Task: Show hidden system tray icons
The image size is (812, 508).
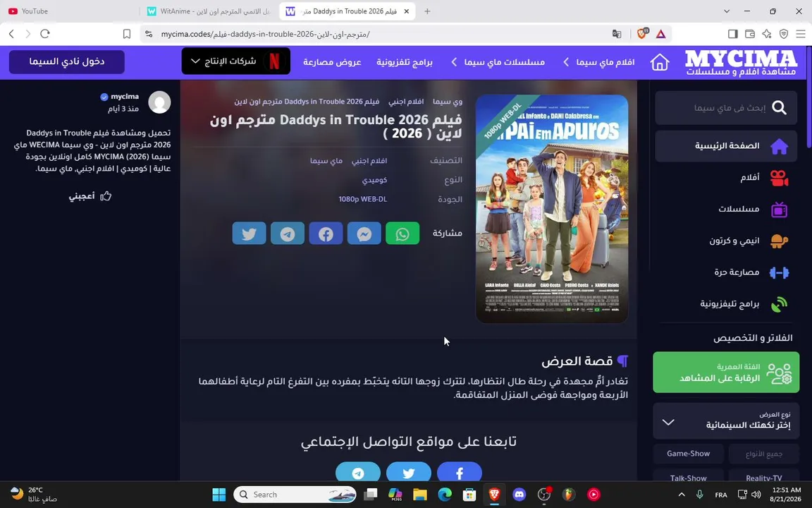Action: point(682,495)
